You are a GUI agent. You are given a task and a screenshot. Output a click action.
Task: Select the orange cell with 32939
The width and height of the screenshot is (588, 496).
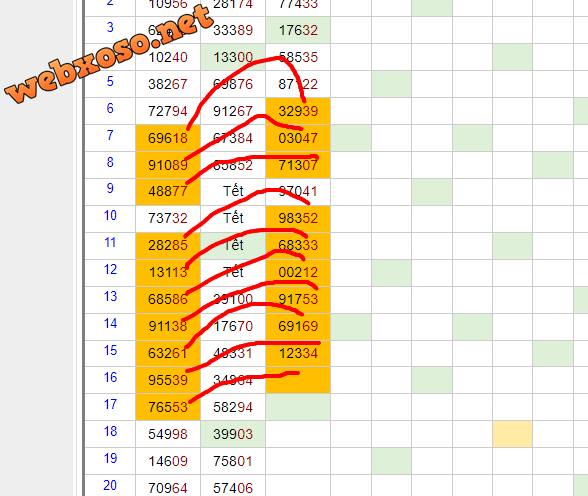298,111
